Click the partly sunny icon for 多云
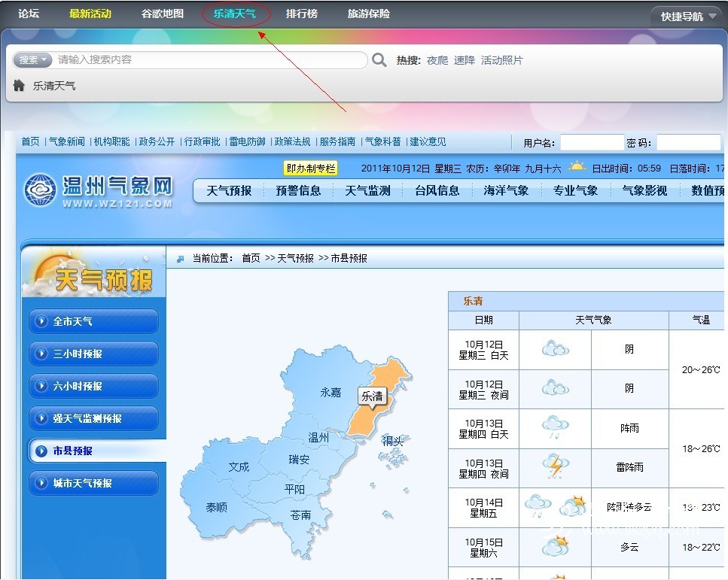This screenshot has height=580, width=728. [555, 547]
